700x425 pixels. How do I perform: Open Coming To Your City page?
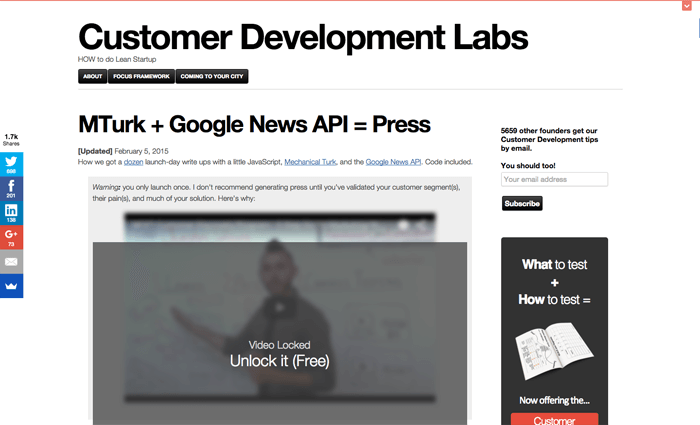pos(212,76)
